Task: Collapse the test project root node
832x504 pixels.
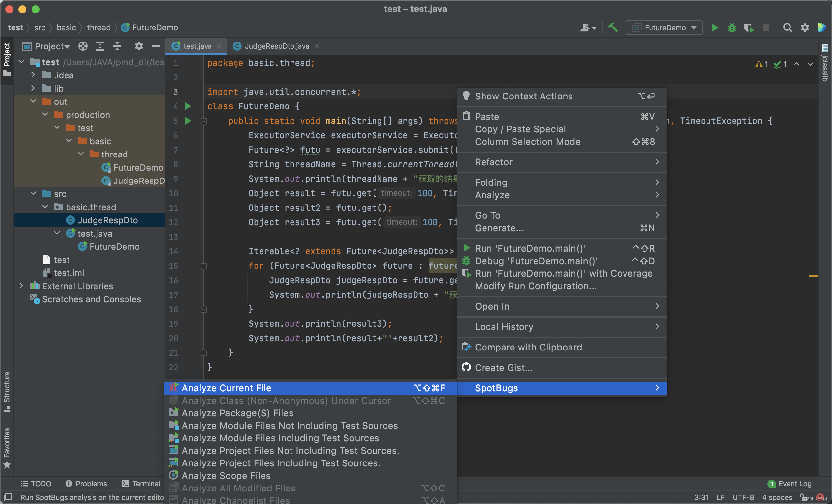Action: click(x=22, y=62)
